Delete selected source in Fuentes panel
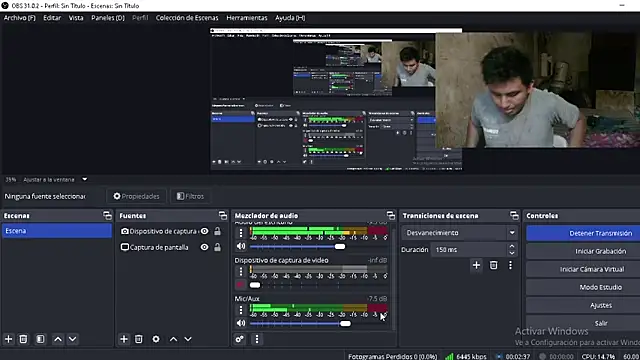 tap(139, 339)
